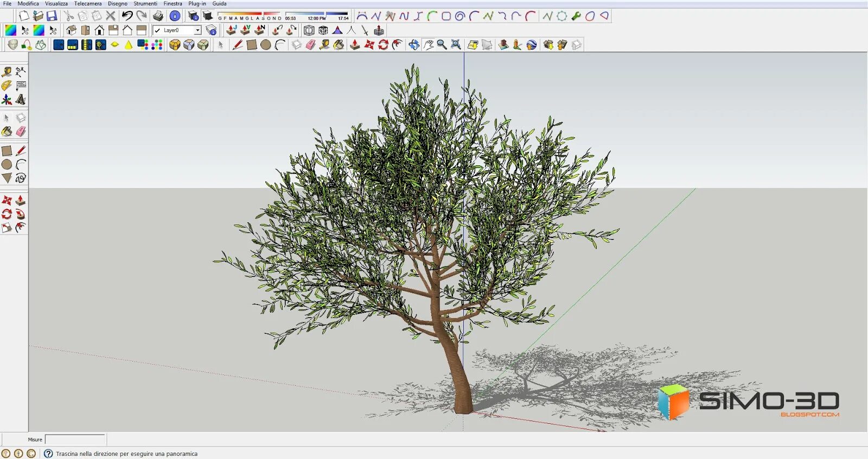Activate the Orbit camera tool
This screenshot has width=868, height=459.
(x=414, y=44)
